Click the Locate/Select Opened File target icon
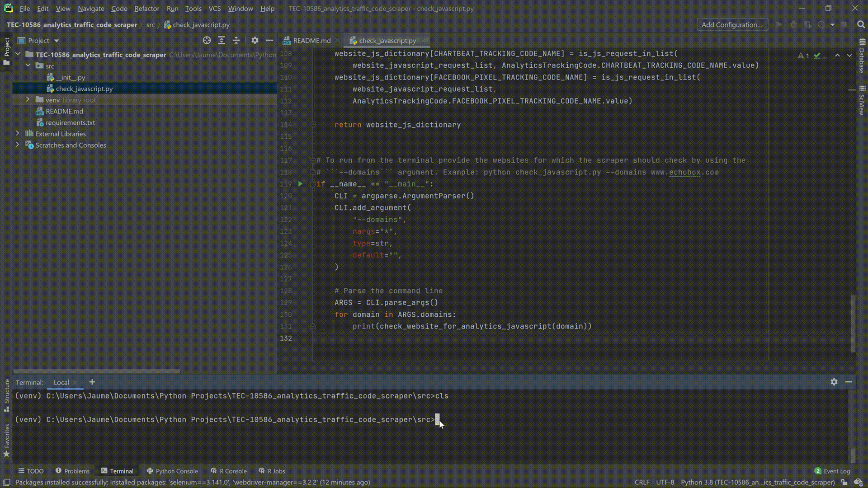Viewport: 868px width, 488px height. [207, 40]
